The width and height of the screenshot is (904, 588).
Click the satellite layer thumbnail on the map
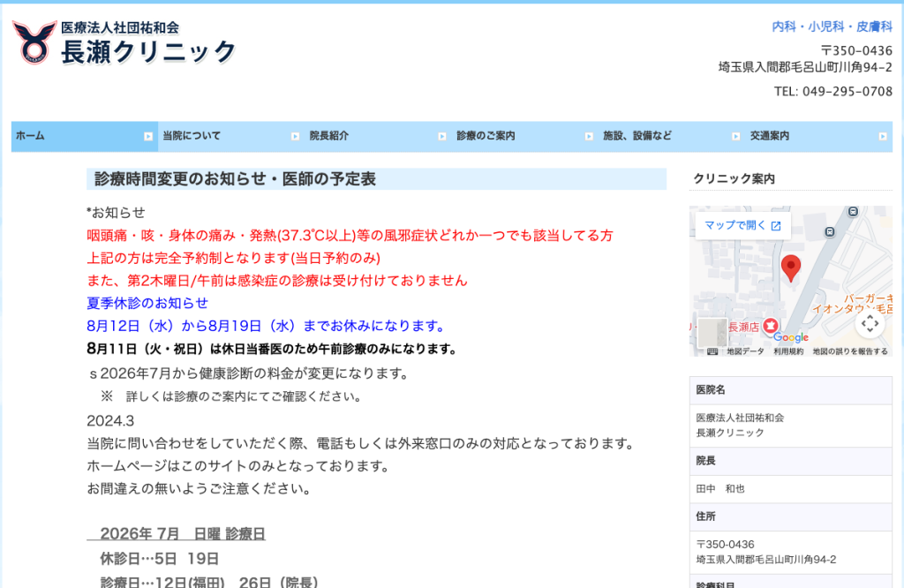point(712,332)
